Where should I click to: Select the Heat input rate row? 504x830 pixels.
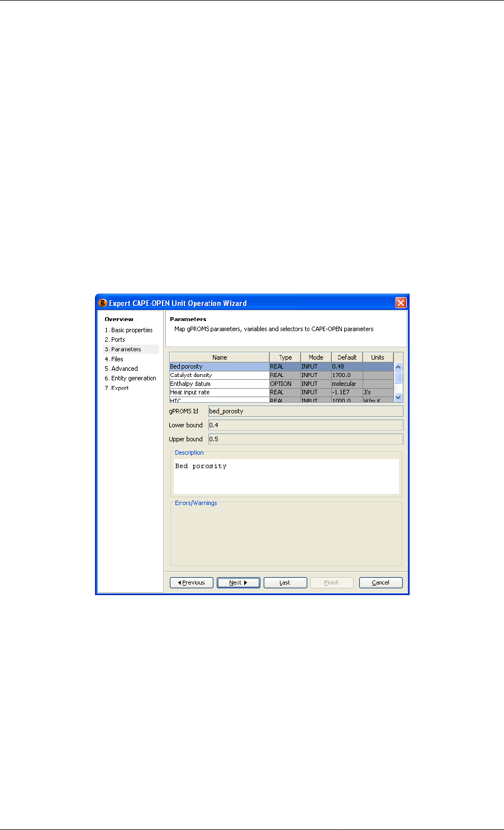pyautogui.click(x=282, y=392)
